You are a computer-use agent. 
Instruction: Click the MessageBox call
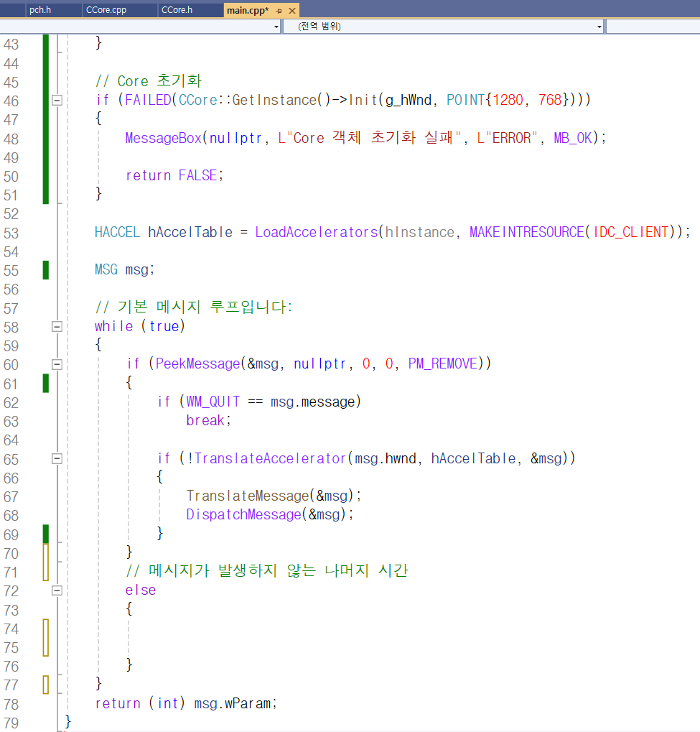[x=163, y=138]
